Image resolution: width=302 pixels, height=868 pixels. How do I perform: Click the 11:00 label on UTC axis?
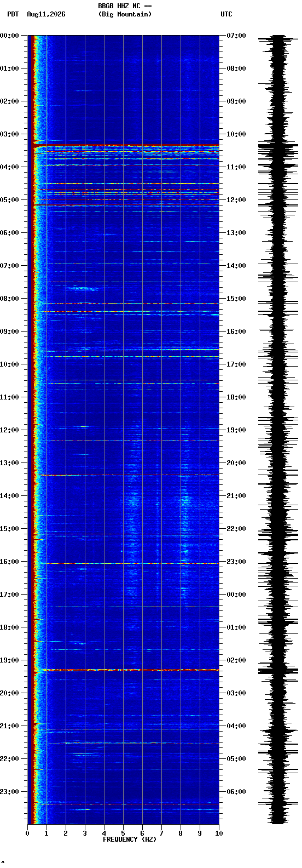coord(236,167)
